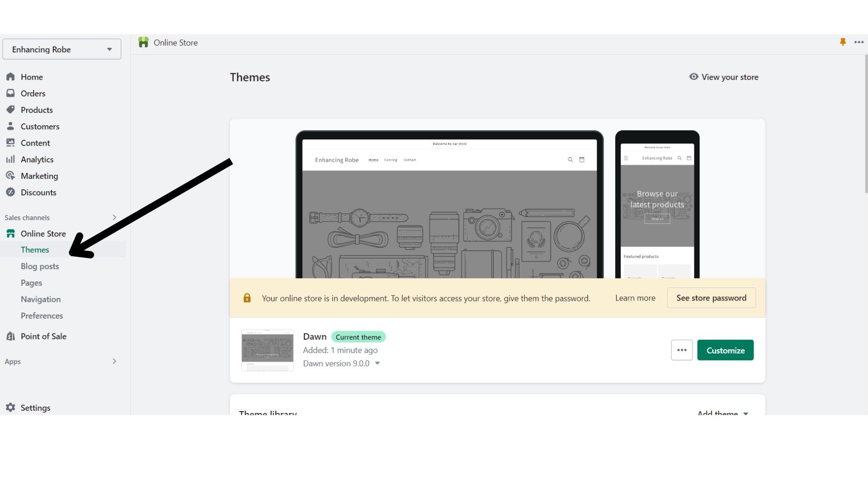This screenshot has width=868, height=488.
Task: Click the See store password button
Action: pyautogui.click(x=711, y=298)
